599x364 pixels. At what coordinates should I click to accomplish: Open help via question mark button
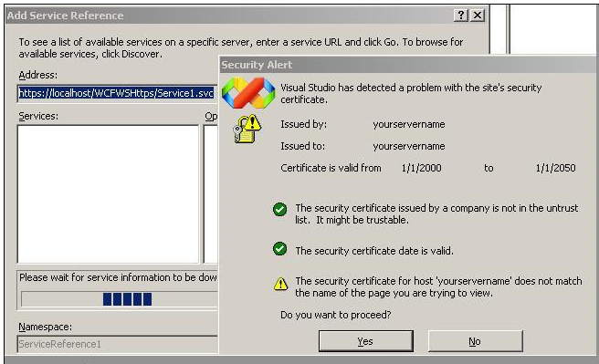pos(461,16)
